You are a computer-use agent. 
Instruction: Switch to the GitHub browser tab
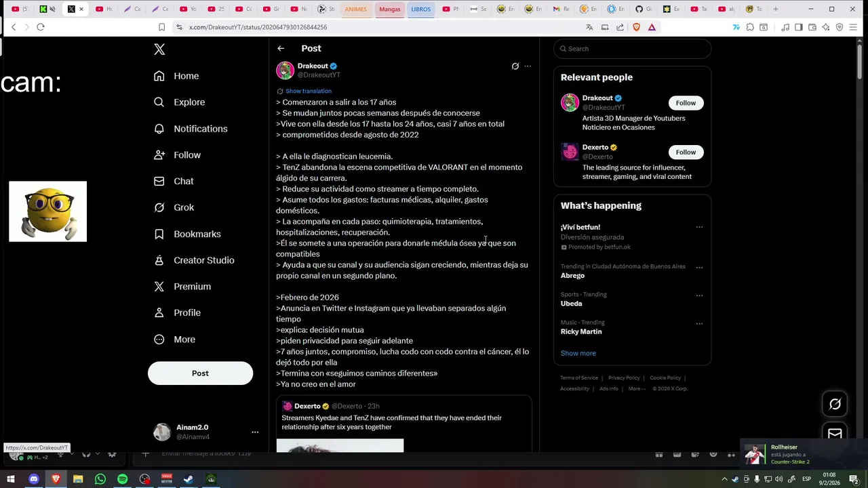pos(644,9)
